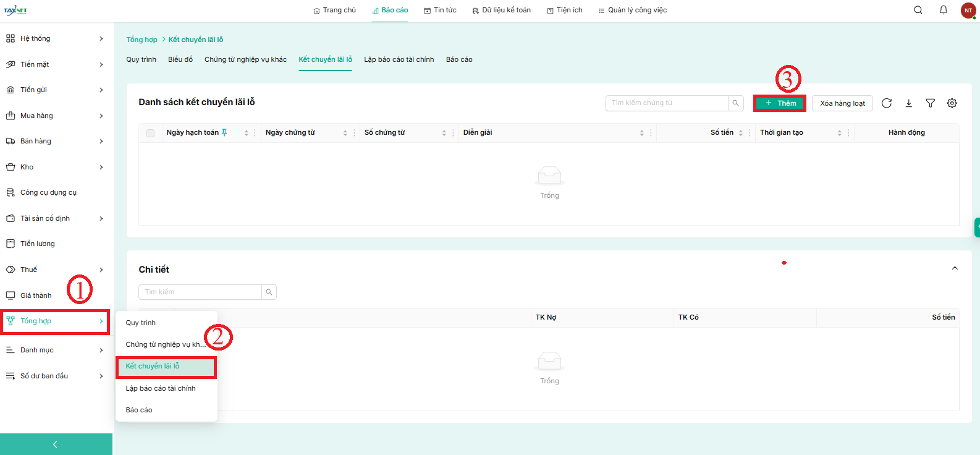Collapse the left sidebar panel

click(x=56, y=444)
